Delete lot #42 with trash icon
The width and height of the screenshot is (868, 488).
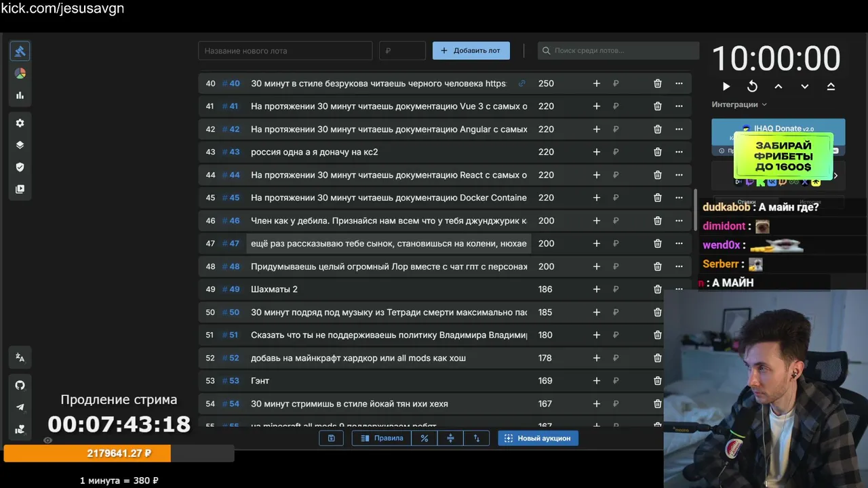click(658, 129)
